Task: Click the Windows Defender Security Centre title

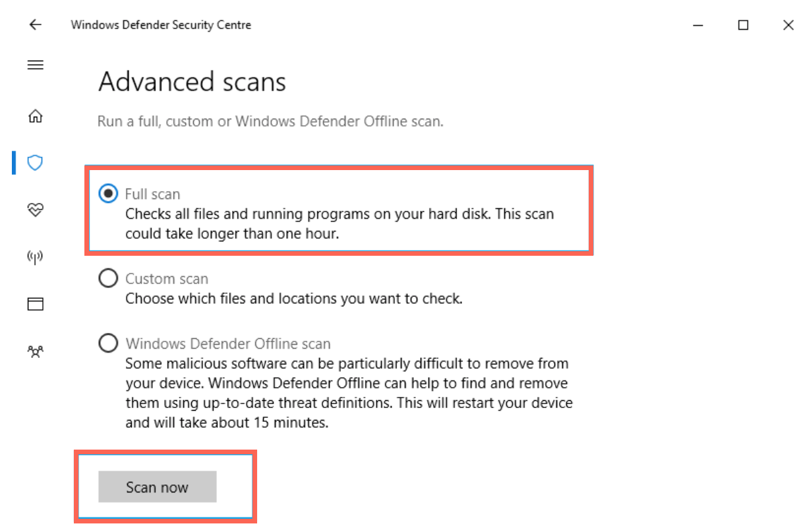Action: coord(161,25)
